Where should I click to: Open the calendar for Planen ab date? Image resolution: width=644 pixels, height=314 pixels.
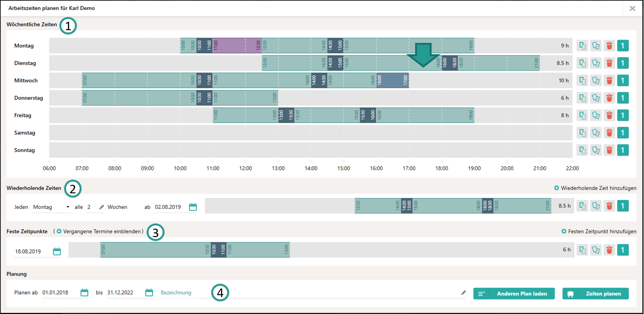[84, 292]
